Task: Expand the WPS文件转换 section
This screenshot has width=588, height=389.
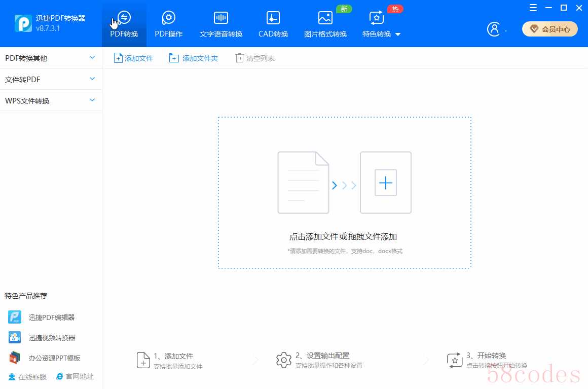Action: pos(51,100)
